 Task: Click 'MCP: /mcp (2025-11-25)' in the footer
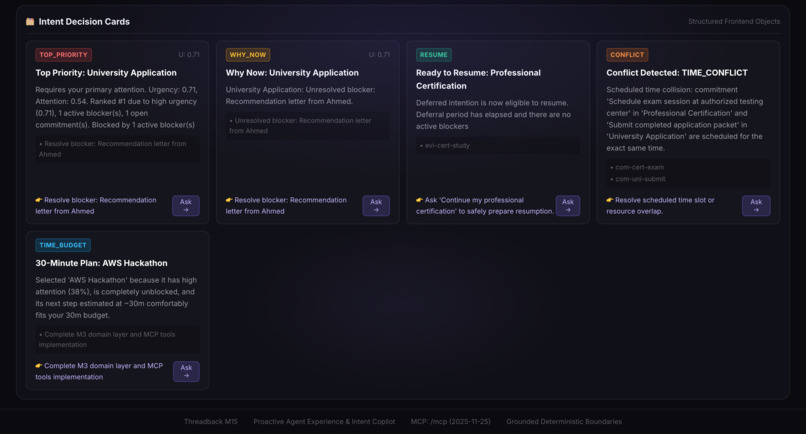tap(450, 422)
